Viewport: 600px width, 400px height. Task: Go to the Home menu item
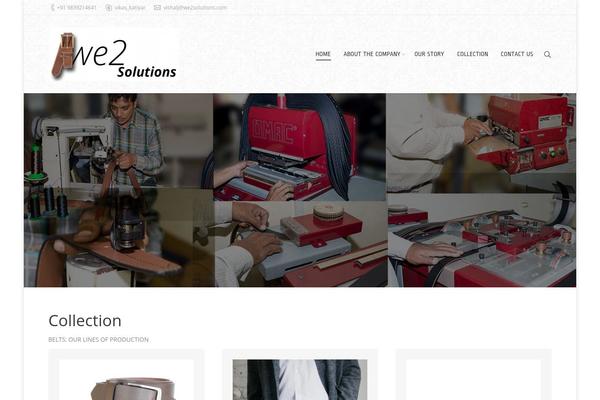[323, 54]
